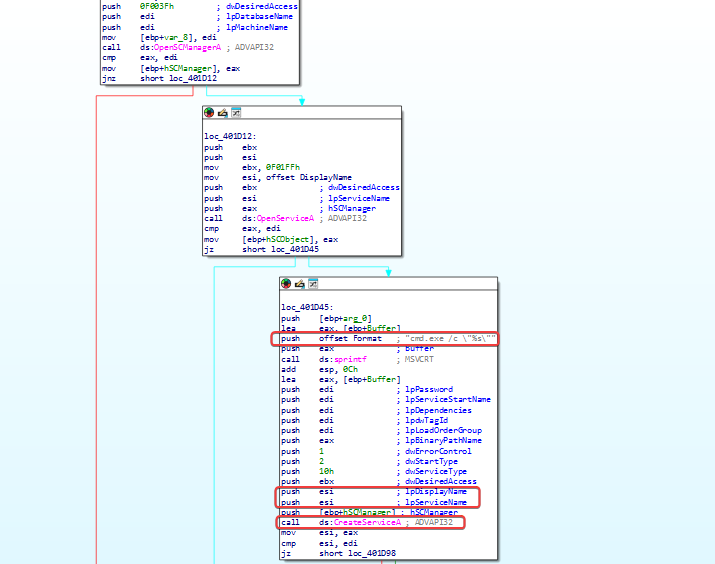Click the lpDatabaseName comment

coord(259,16)
